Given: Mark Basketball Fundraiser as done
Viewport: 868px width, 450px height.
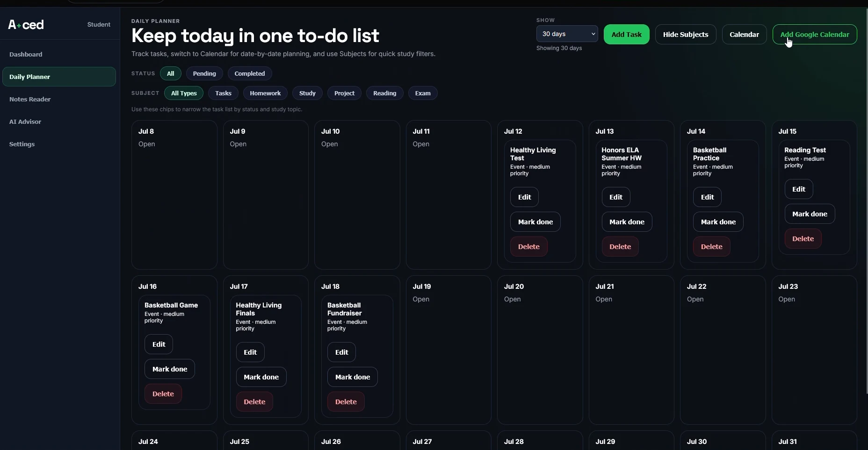Looking at the screenshot, I should pyautogui.click(x=352, y=377).
